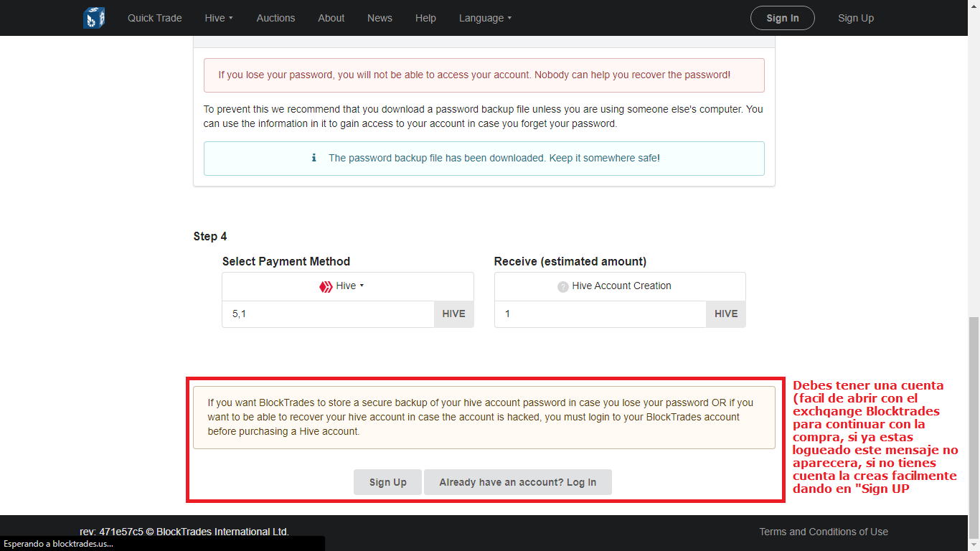Click the HIVE unit label beside 5,1

(454, 314)
